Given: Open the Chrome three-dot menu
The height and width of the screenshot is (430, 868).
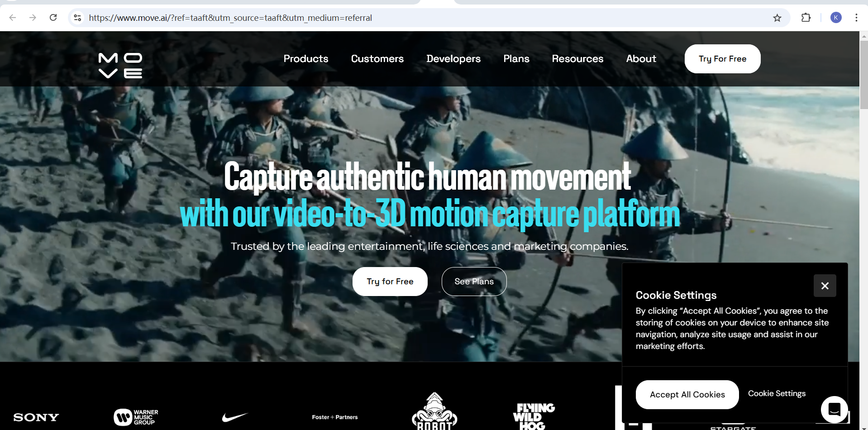Looking at the screenshot, I should 856,18.
